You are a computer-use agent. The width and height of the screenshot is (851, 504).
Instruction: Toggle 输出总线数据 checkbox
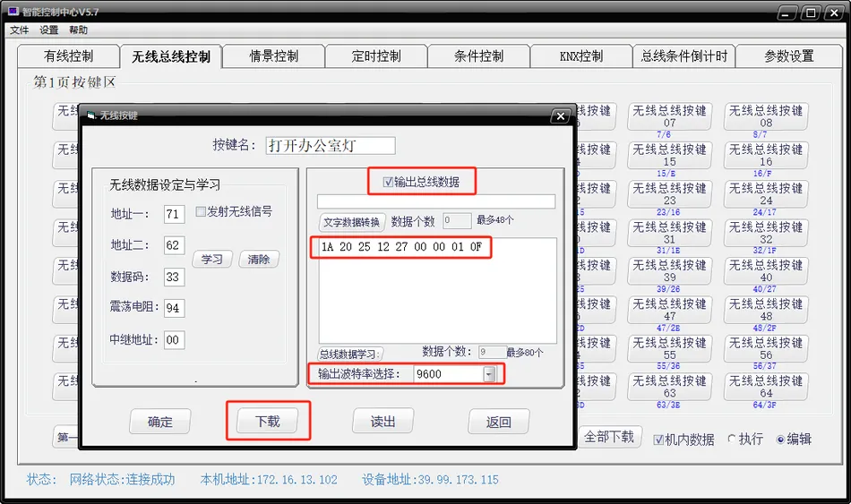[388, 182]
